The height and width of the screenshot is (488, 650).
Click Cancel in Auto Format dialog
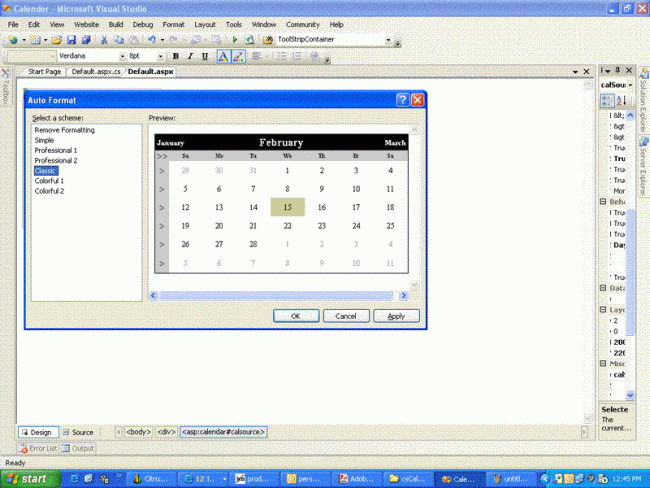pos(346,316)
